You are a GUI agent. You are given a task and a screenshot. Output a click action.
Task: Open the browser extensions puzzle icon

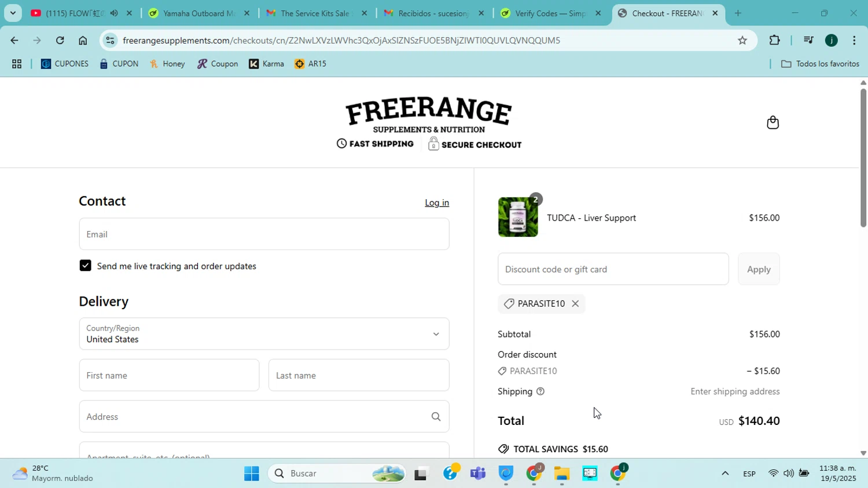[x=774, y=41]
